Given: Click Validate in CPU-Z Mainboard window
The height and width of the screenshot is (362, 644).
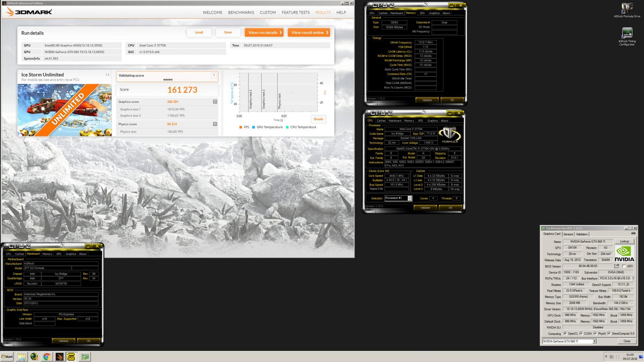Looking at the screenshot, I should click(x=64, y=341).
